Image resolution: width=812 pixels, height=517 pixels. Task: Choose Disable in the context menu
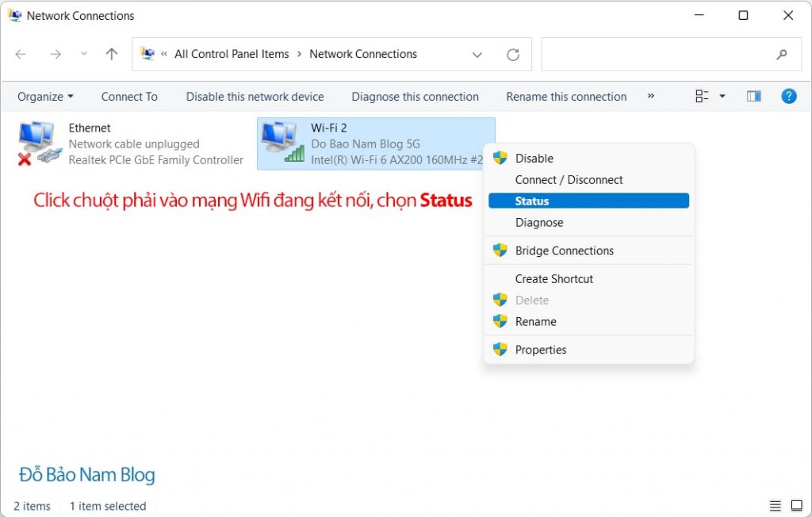point(588,159)
